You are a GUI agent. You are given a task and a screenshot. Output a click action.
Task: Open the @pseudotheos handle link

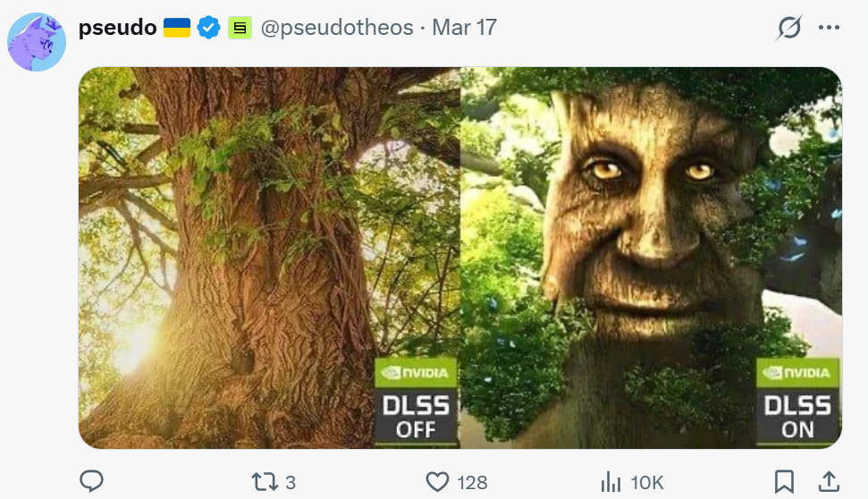pyautogui.click(x=338, y=28)
